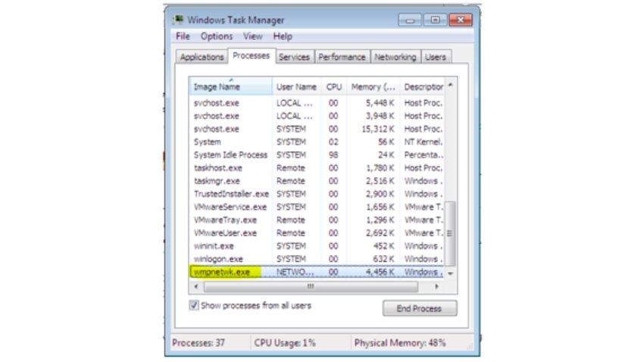Click the vertical scrollbar up arrow
The width and height of the screenshot is (644, 362).
451,85
